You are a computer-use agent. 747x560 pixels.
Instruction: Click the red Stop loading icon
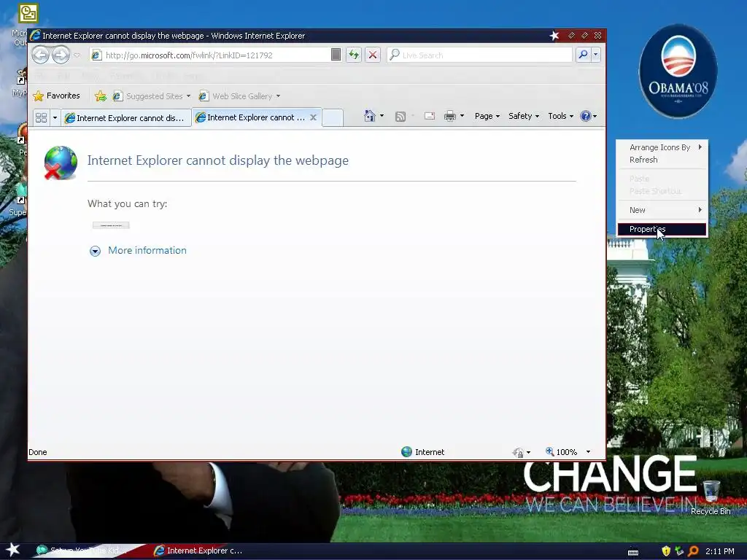pos(373,55)
